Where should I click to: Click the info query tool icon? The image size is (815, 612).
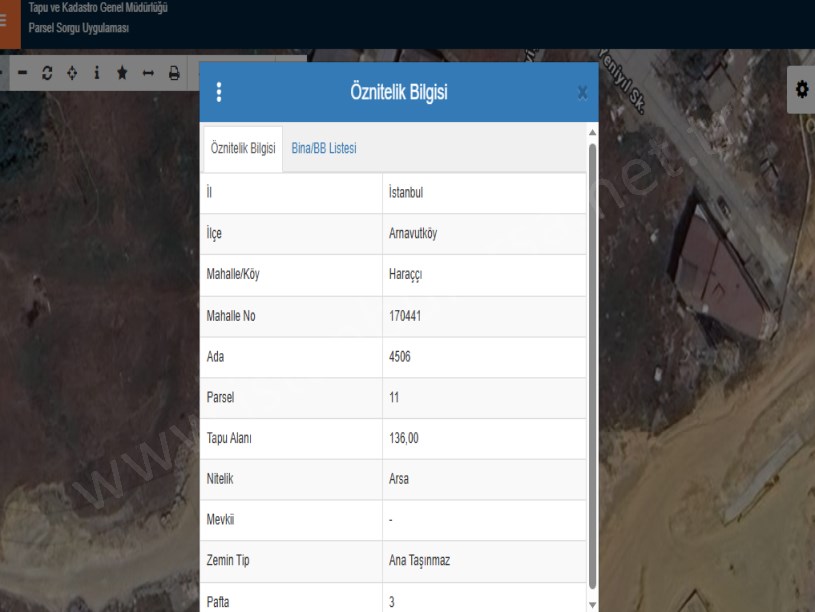click(x=97, y=73)
